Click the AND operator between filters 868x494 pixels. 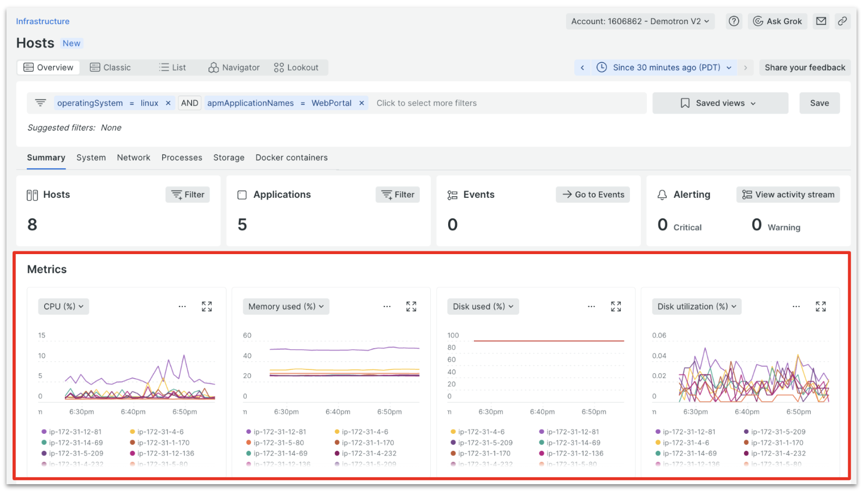point(189,103)
